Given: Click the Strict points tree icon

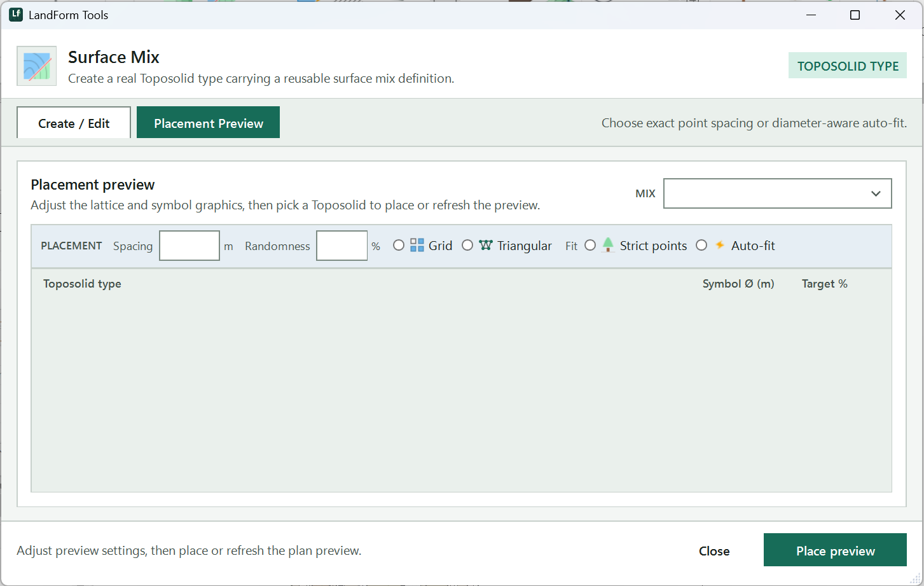Looking at the screenshot, I should click(608, 245).
